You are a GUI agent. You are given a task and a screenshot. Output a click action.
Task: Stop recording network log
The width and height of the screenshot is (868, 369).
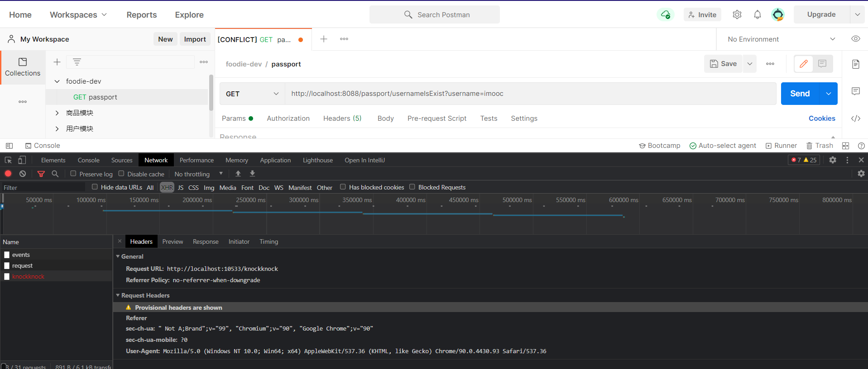tap(8, 174)
